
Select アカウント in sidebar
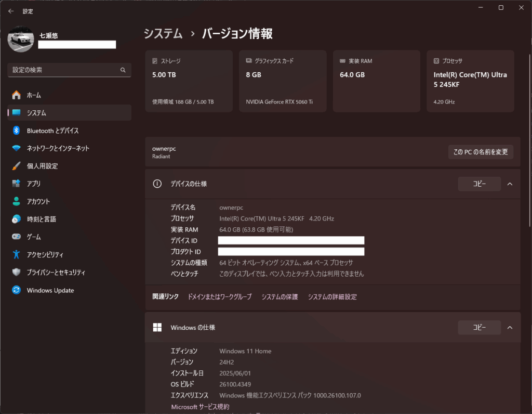tap(69, 201)
